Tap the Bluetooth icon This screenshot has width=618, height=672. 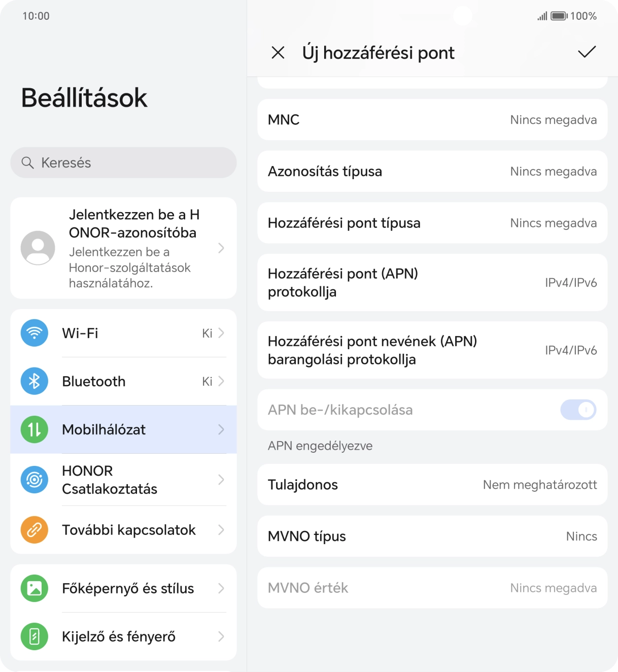35,381
